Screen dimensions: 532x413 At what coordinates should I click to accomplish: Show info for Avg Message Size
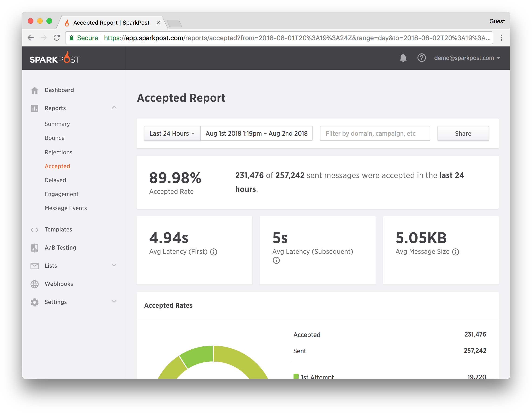[x=456, y=252]
